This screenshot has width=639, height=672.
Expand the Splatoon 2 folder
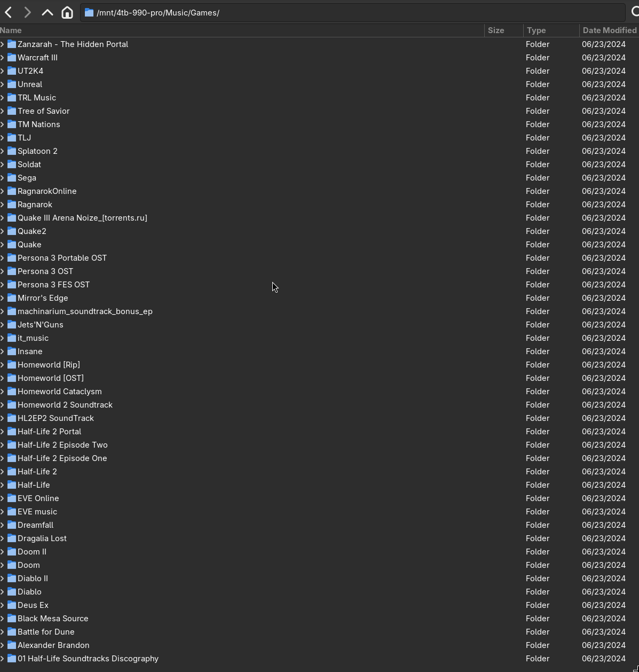tap(3, 151)
